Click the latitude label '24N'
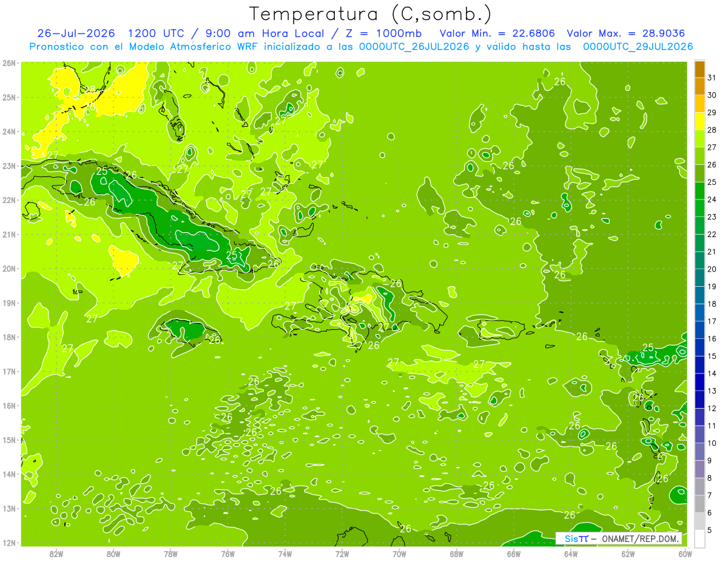Viewport: 728px width, 562px height. click(9, 132)
